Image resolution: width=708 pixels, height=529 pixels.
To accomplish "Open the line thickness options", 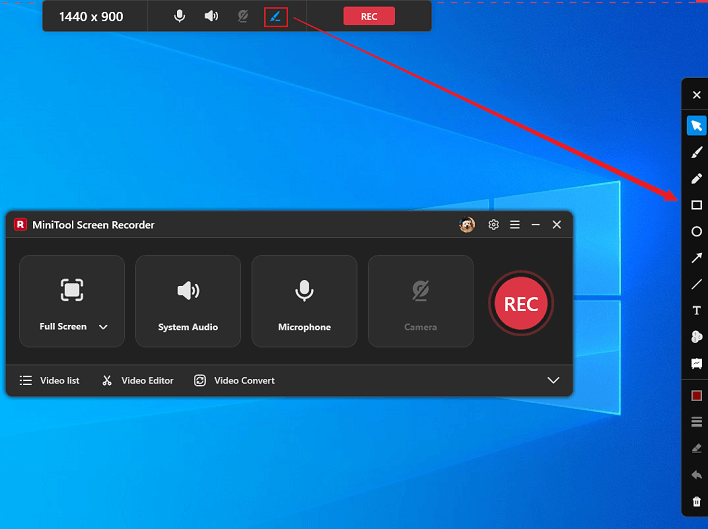I will [x=696, y=422].
